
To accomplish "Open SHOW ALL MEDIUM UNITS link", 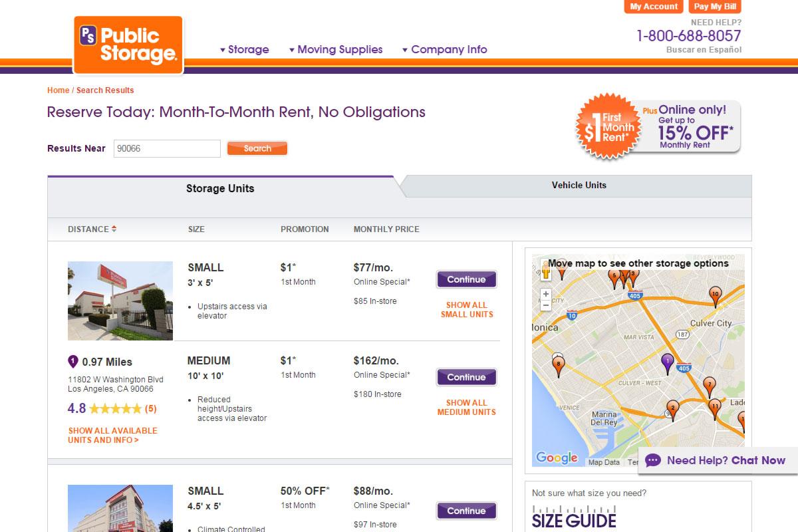I will [466, 407].
